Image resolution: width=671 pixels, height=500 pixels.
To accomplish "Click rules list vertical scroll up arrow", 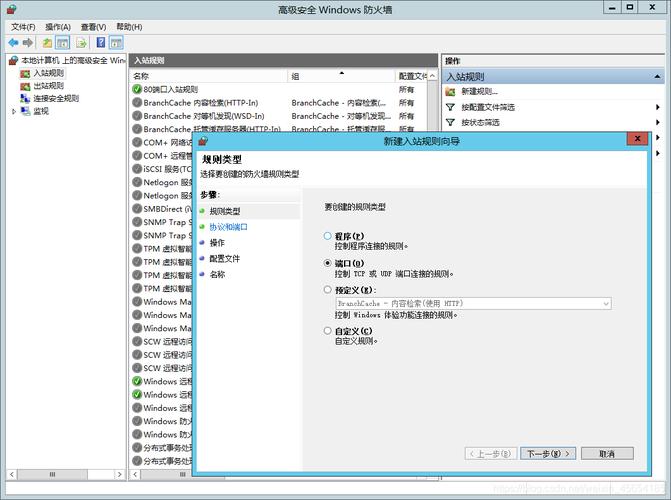I will coord(433,76).
